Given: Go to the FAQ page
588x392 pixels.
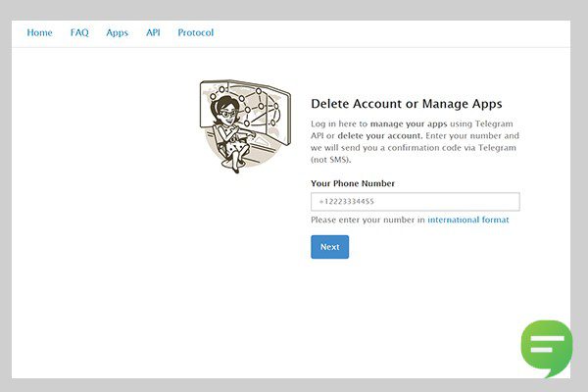Looking at the screenshot, I should tap(79, 32).
